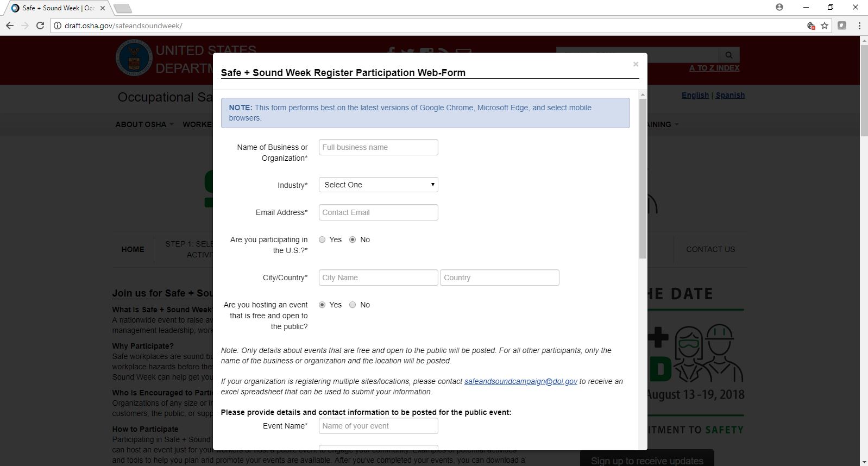Click the OSHA site search text box

pyautogui.click(x=637, y=55)
